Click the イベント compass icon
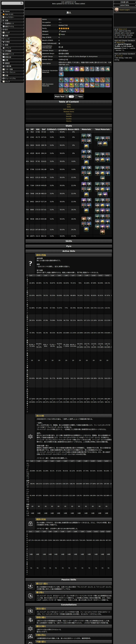The height and width of the screenshot is (644, 136). [x=4, y=48]
